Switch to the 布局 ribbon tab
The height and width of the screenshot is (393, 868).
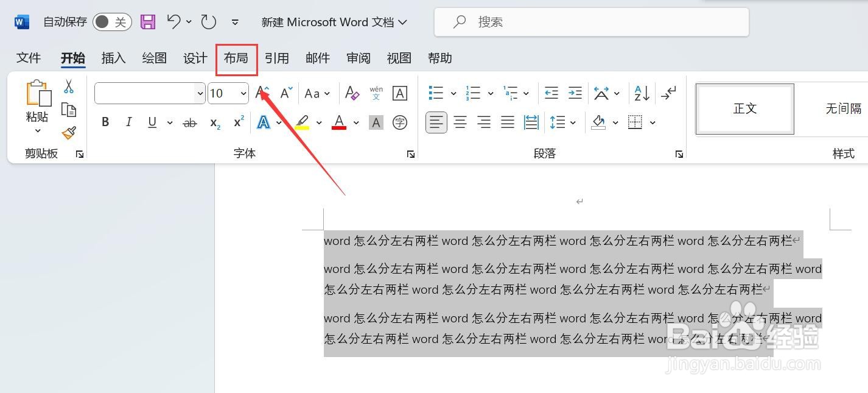(236, 58)
